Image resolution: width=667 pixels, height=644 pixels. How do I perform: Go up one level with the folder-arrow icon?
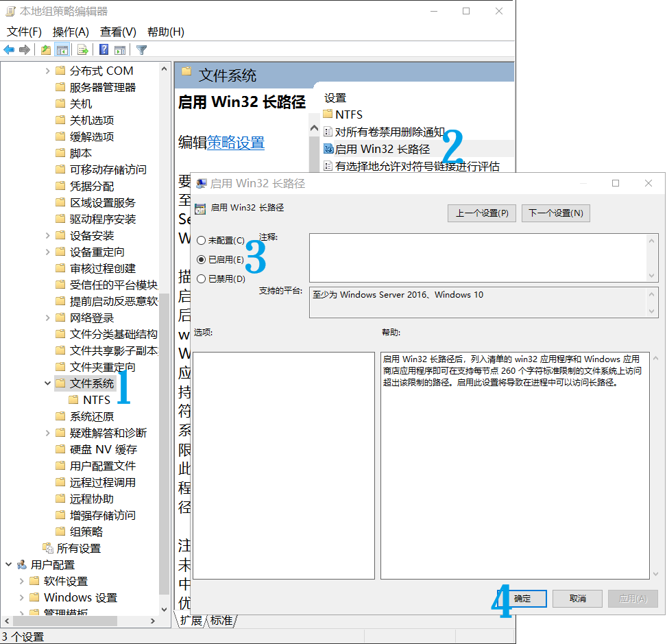point(46,50)
